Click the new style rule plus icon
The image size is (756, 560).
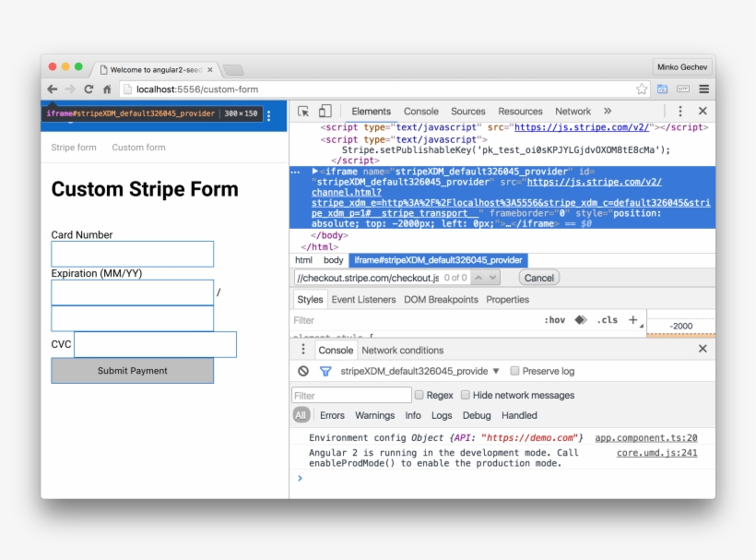click(633, 320)
